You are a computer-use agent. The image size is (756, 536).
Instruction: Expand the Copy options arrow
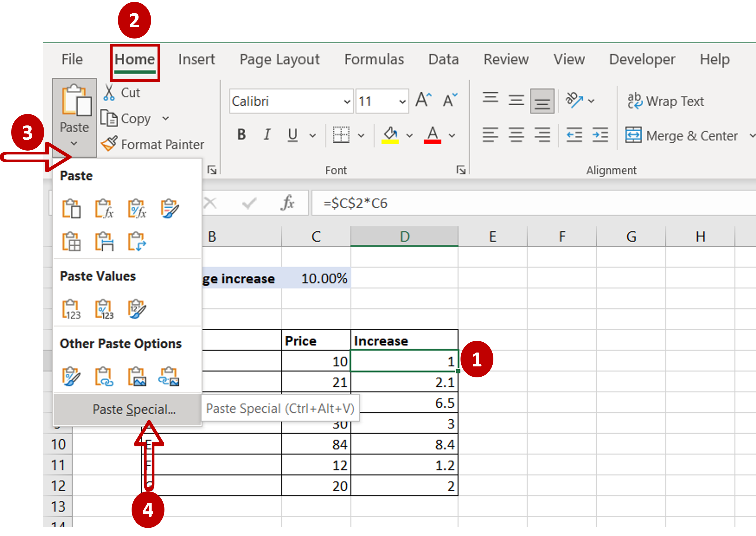166,118
